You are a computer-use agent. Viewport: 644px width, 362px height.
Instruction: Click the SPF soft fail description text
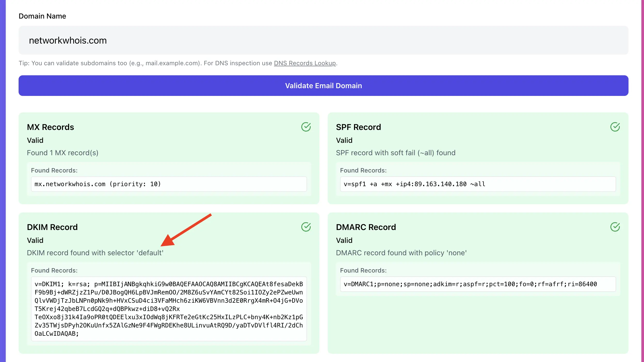(x=396, y=153)
